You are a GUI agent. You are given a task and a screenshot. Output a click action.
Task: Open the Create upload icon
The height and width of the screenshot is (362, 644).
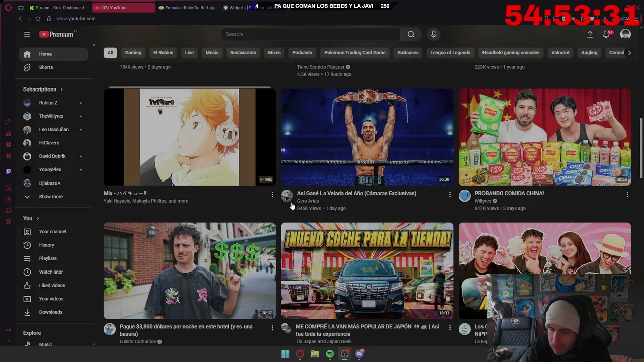[590, 34]
